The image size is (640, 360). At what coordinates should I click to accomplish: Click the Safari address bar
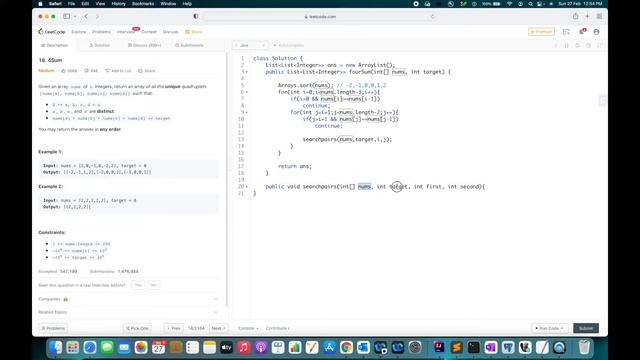(x=320, y=16)
